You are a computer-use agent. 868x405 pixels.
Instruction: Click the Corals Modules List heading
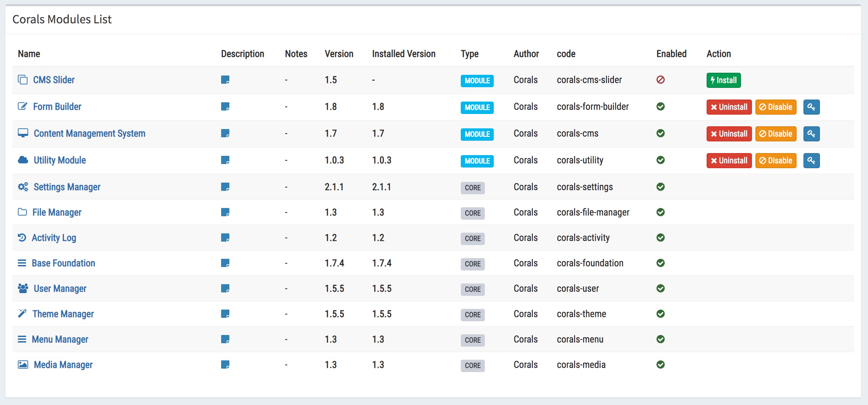(x=62, y=20)
